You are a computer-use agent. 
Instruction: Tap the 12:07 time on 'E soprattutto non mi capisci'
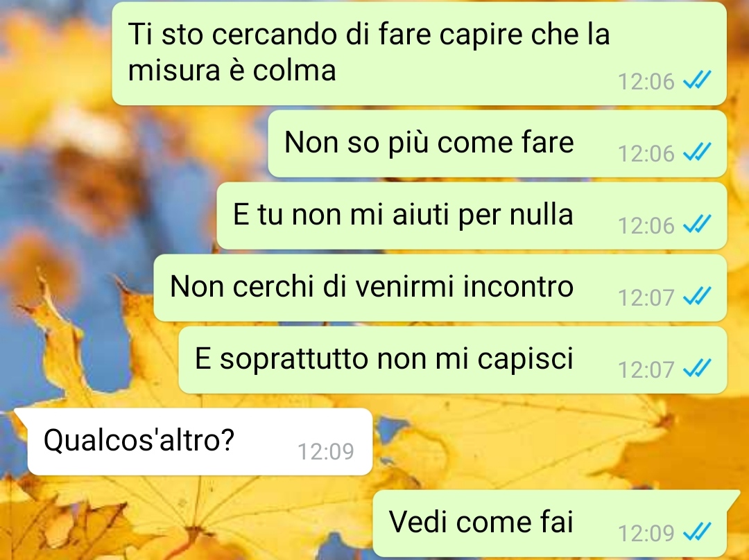(646, 369)
